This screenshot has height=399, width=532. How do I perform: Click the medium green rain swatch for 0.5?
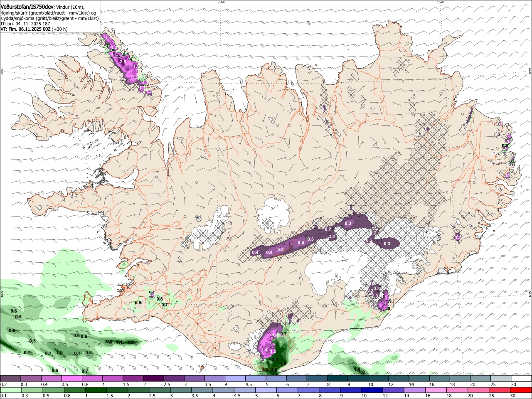[x=53, y=390]
